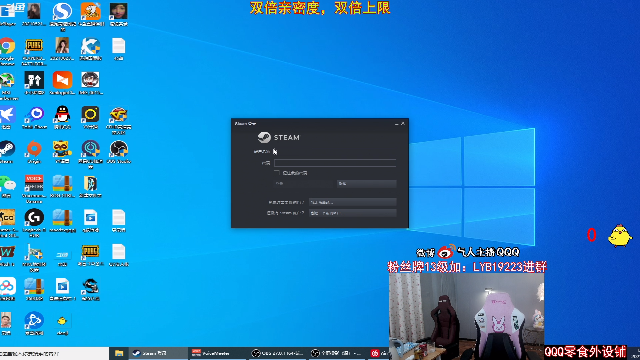Minimize the Steam login window
The height and width of the screenshot is (360, 640).
point(396,123)
